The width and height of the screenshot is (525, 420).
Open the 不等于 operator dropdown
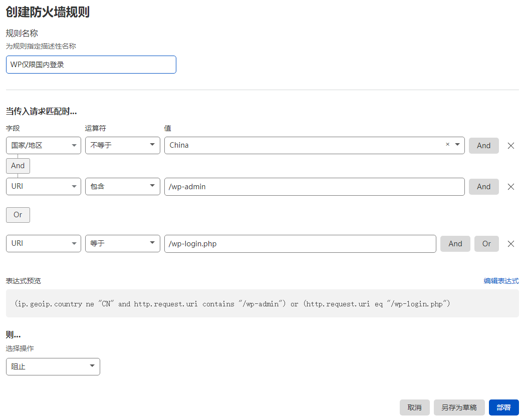pos(123,145)
